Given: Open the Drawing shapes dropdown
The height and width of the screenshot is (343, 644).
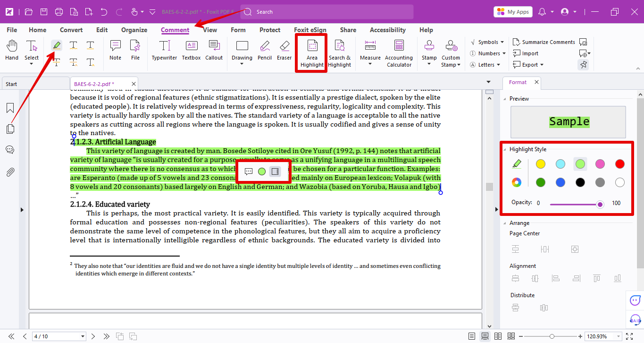Looking at the screenshot, I should [242, 64].
